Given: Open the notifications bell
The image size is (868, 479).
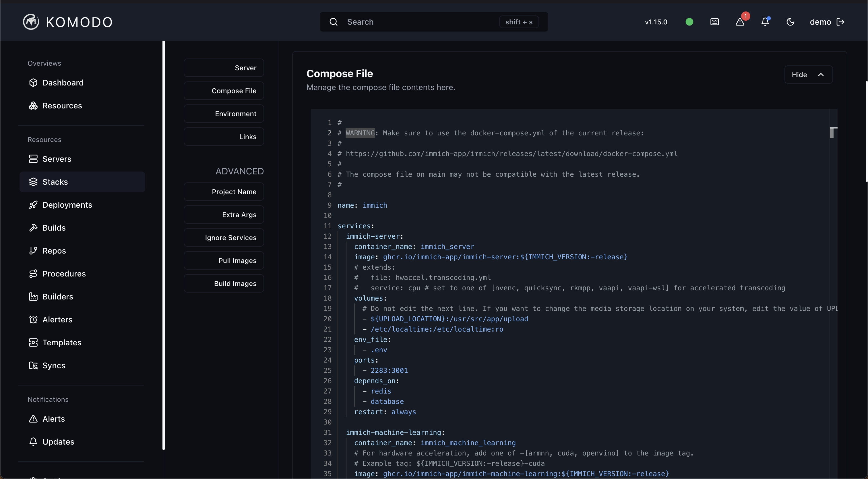Looking at the screenshot, I should coord(765,22).
